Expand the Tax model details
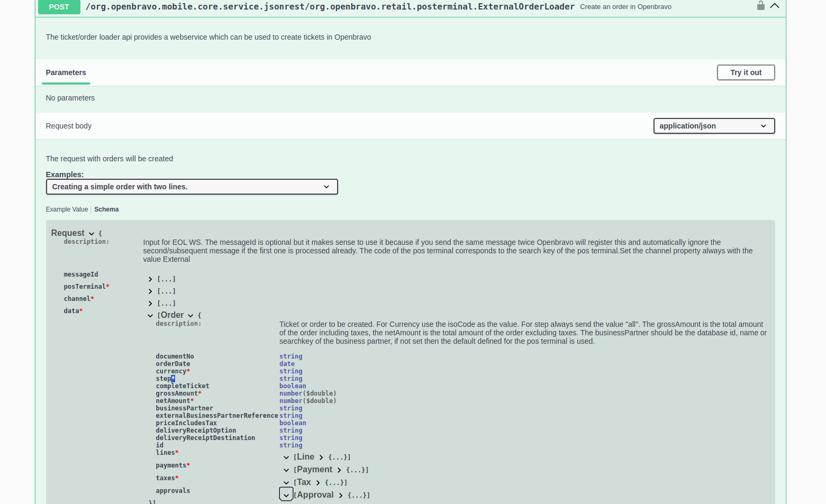This screenshot has height=504, width=826. tap(318, 483)
